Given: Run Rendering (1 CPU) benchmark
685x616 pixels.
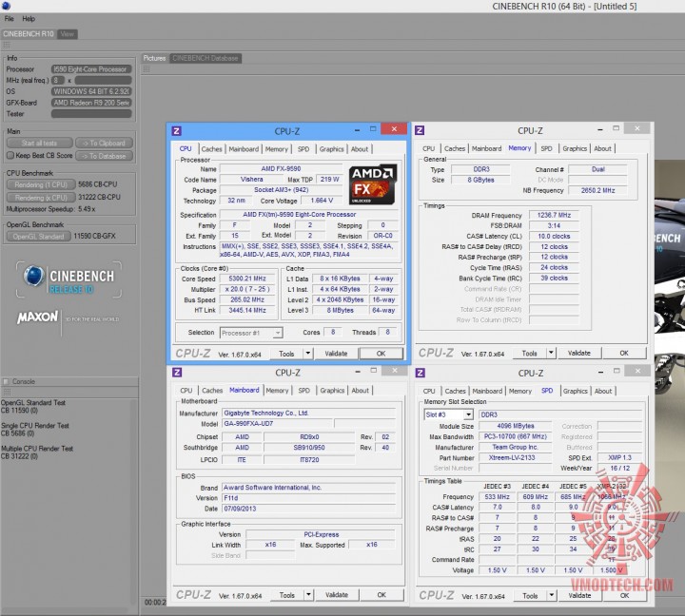Looking at the screenshot, I should [x=41, y=184].
